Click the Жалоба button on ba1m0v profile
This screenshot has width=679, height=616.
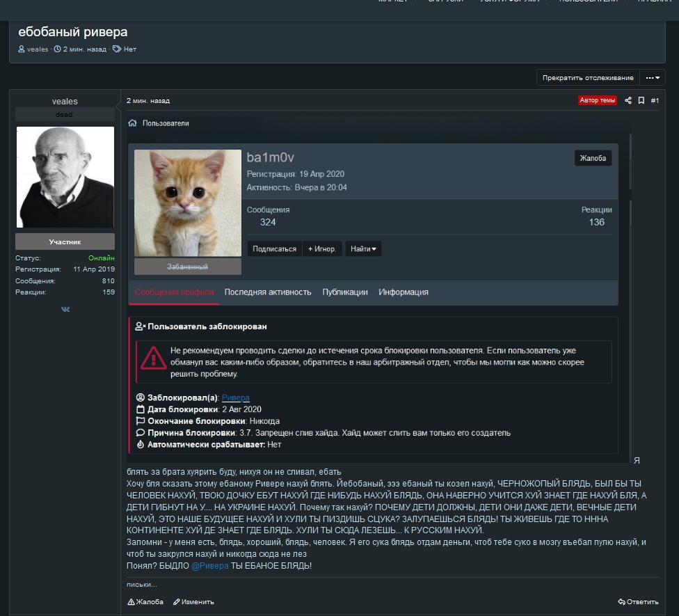(593, 158)
